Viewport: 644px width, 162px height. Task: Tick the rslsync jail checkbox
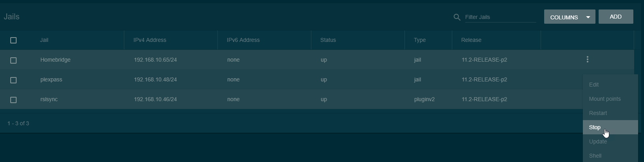[x=13, y=100]
